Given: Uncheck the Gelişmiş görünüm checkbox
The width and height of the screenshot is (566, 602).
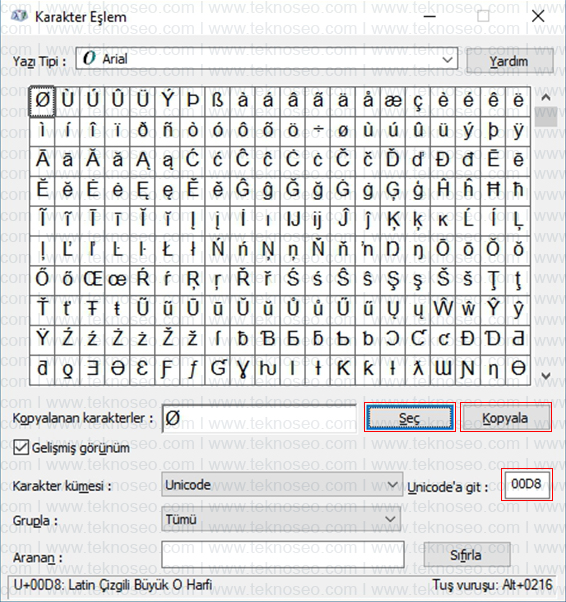Looking at the screenshot, I should coord(21,448).
